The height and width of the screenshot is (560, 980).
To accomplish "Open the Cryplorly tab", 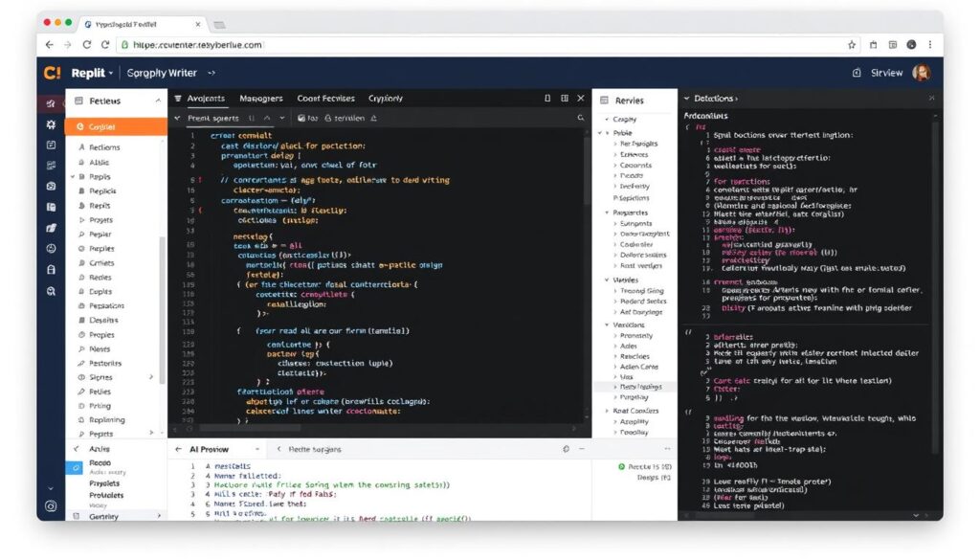I will coord(386,99).
